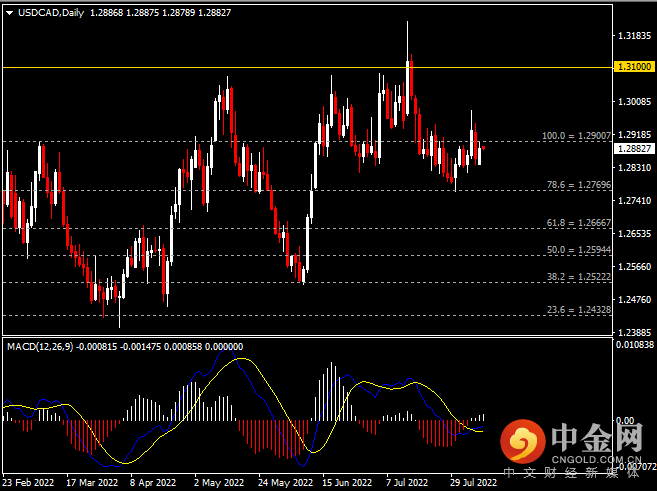657x491 pixels.
Task: Select the Fibonacci label 100.0 = 1.29007
Action: 577,136
